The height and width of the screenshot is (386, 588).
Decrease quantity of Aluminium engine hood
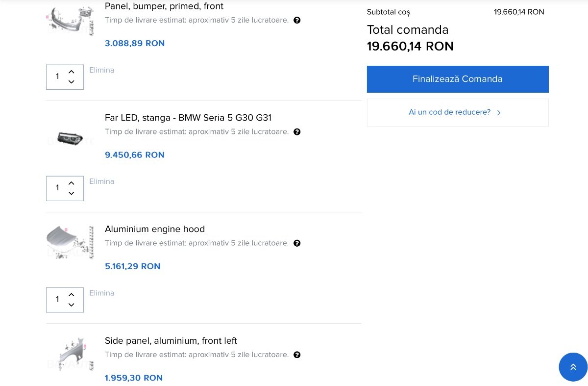coord(72,305)
